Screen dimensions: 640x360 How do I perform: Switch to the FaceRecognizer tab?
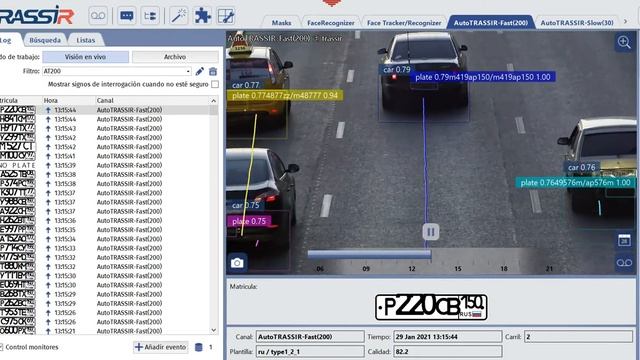tap(331, 23)
